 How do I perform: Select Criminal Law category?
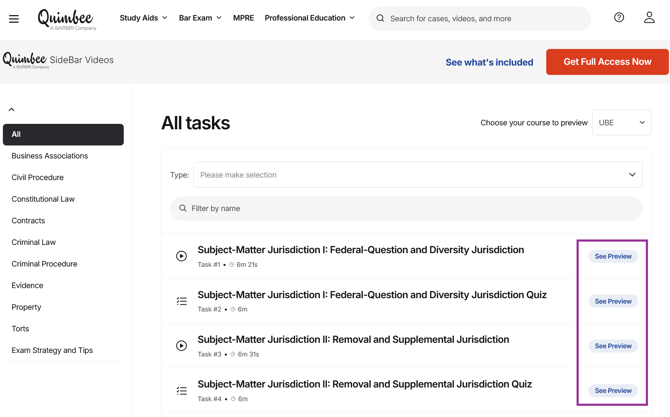[34, 242]
